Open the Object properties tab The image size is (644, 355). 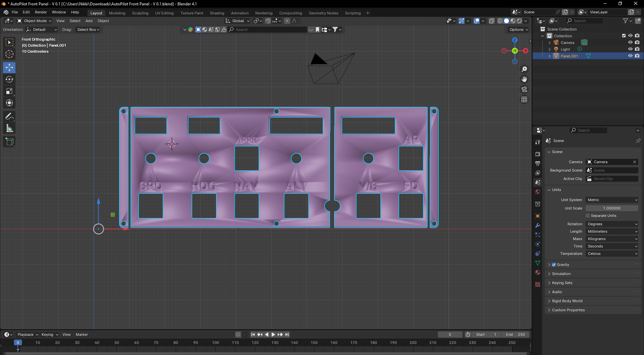[x=538, y=216]
